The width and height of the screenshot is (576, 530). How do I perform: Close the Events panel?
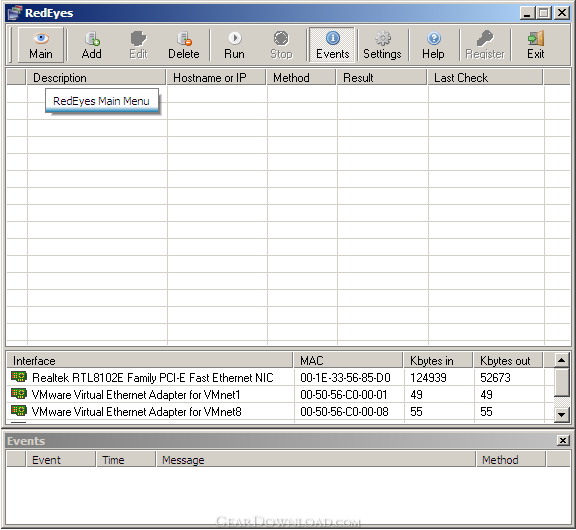tap(563, 440)
